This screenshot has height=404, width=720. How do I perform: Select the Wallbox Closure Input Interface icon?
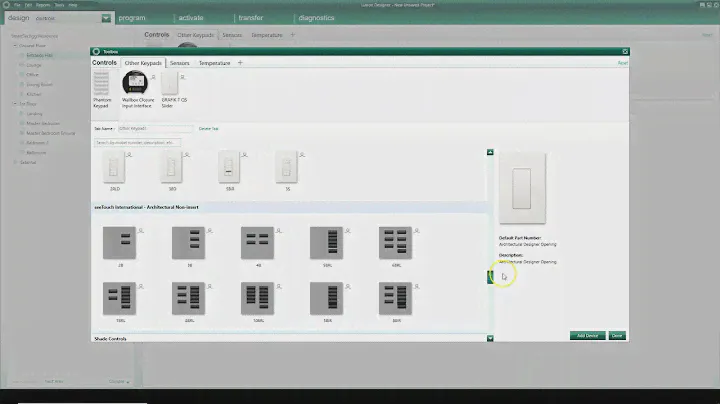pos(134,84)
